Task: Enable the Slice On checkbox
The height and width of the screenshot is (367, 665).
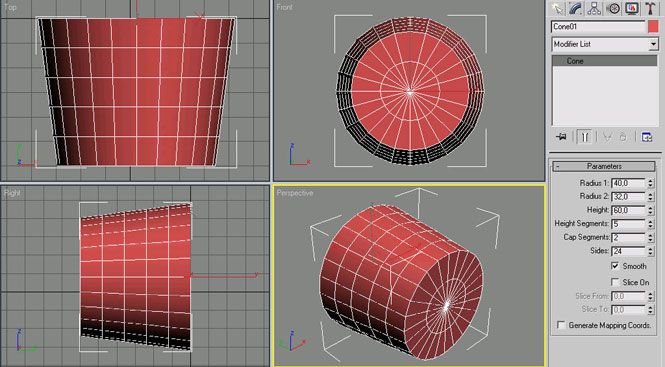Action: coord(615,282)
